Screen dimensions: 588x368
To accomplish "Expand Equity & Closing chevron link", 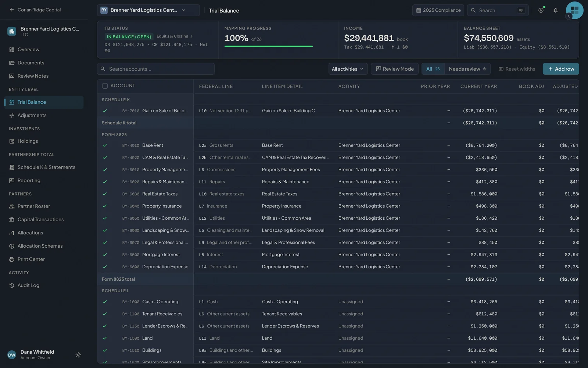I will tap(175, 36).
